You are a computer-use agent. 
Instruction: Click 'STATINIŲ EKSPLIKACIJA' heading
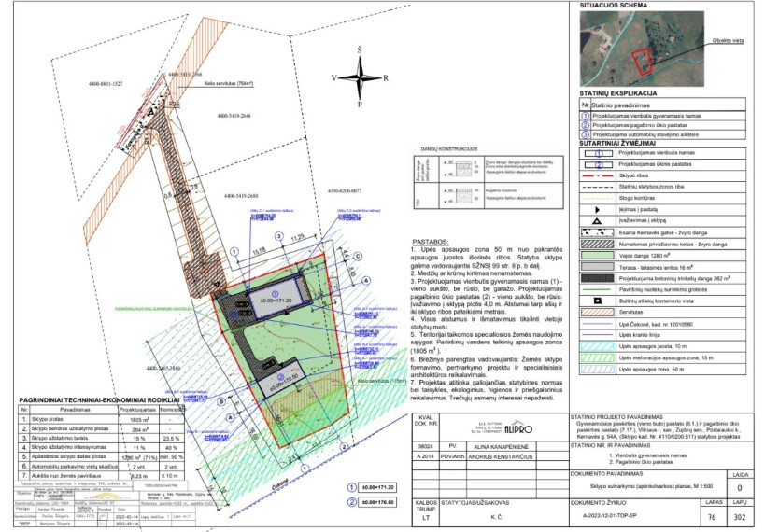coord(618,93)
